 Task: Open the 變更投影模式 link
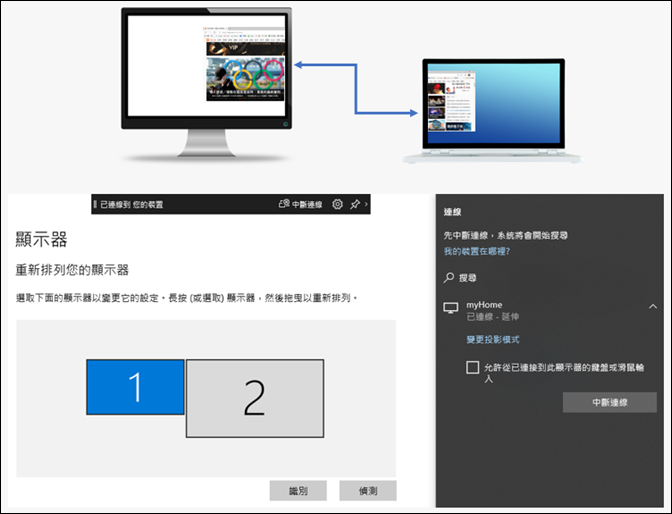tap(493, 340)
